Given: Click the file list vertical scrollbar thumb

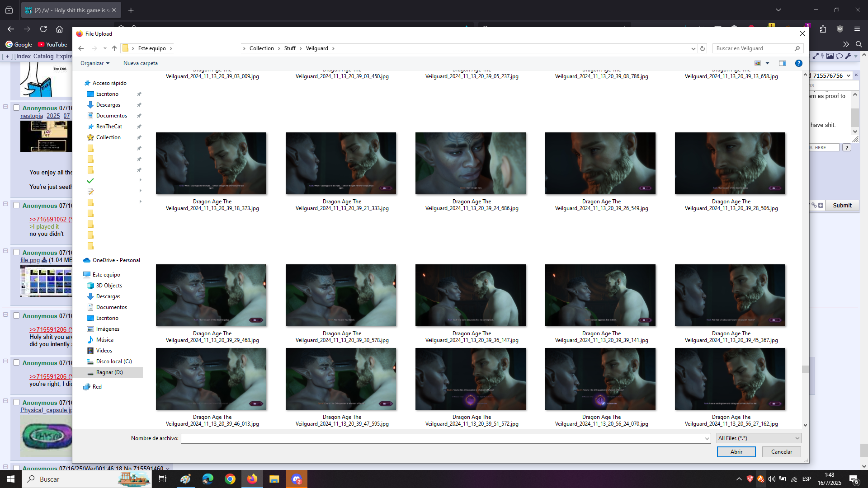Looking at the screenshot, I should point(805,370).
